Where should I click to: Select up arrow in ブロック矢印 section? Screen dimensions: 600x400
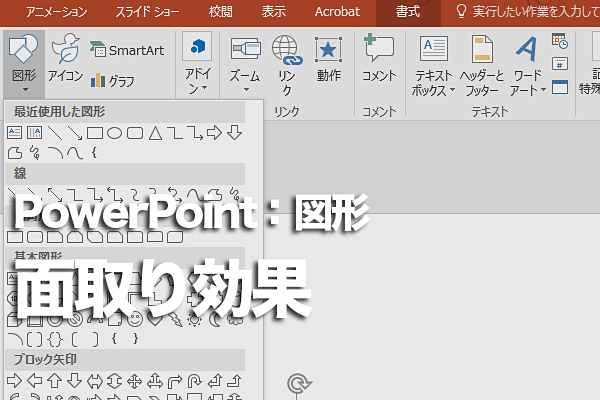[55, 380]
